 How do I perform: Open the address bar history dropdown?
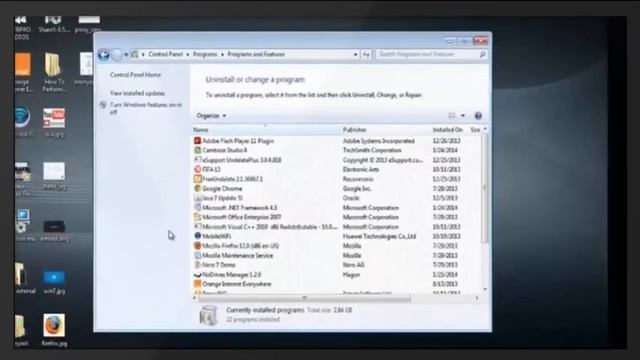click(356, 54)
